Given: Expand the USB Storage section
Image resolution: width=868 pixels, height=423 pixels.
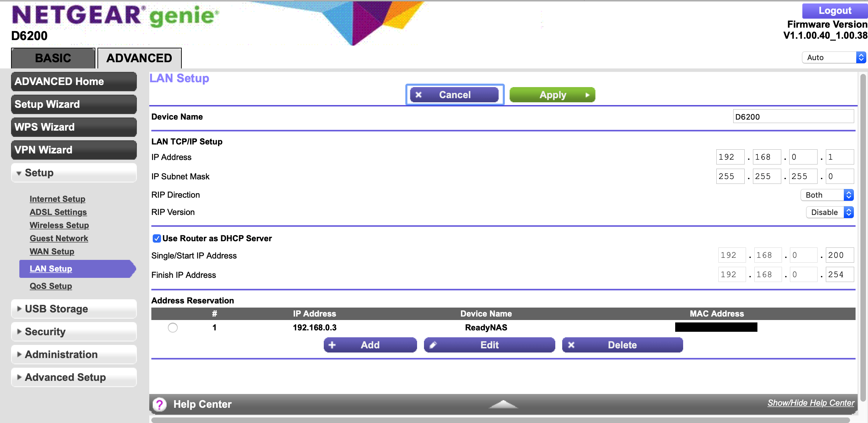Looking at the screenshot, I should pyautogui.click(x=74, y=309).
